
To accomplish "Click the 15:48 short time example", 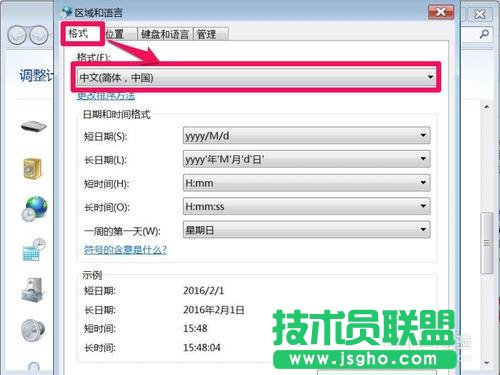I will tap(195, 328).
